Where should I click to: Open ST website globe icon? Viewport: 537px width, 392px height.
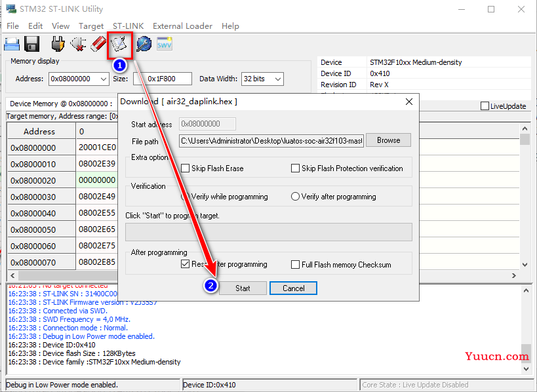click(144, 45)
